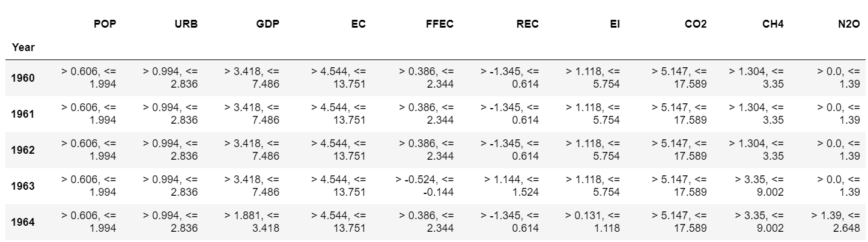Click the GDP column header
The image size is (868, 242).
pyautogui.click(x=268, y=24)
